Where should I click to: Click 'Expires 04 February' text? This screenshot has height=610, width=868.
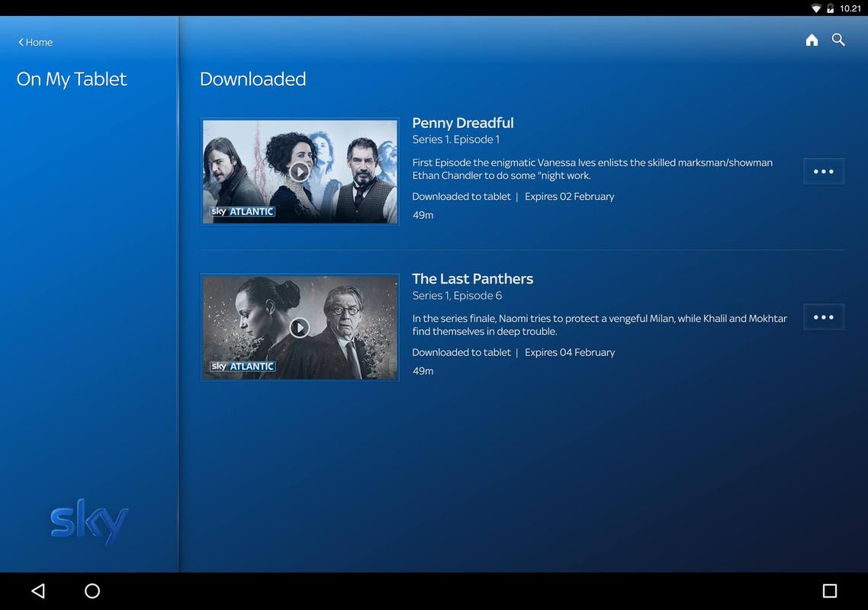click(570, 352)
